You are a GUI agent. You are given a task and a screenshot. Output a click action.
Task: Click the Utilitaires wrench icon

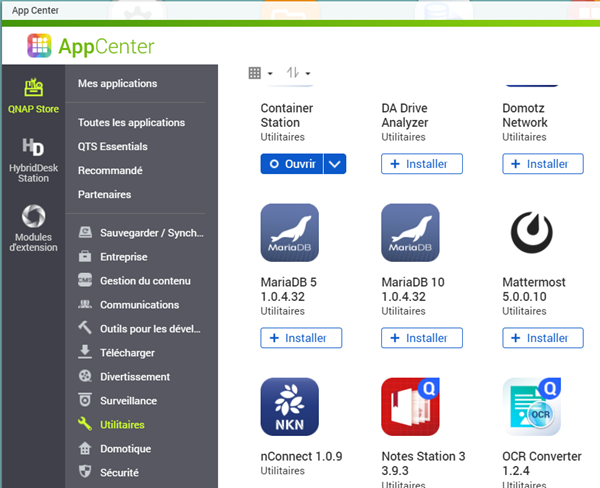[85, 424]
